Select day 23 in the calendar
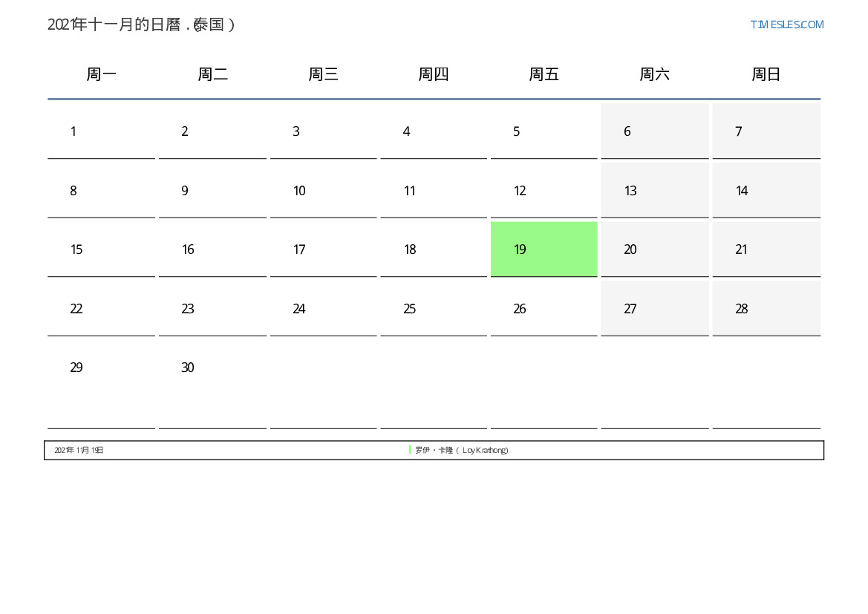868x614 pixels. pos(212,308)
